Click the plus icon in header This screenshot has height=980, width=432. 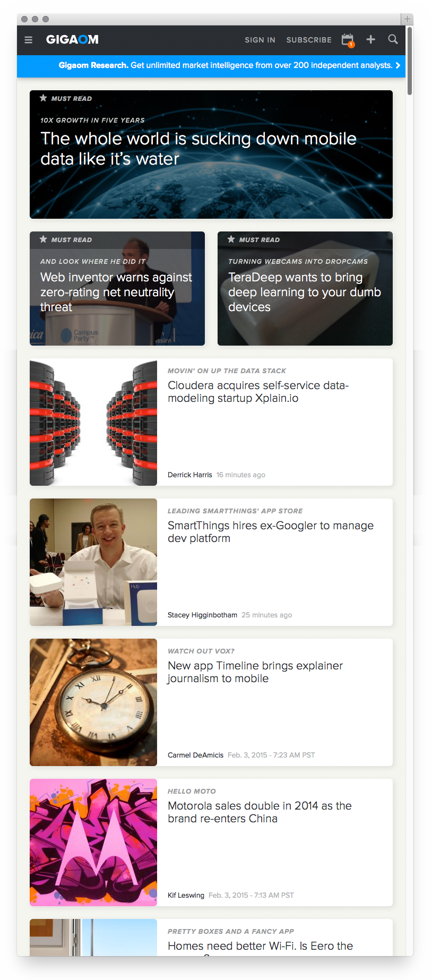tap(371, 39)
